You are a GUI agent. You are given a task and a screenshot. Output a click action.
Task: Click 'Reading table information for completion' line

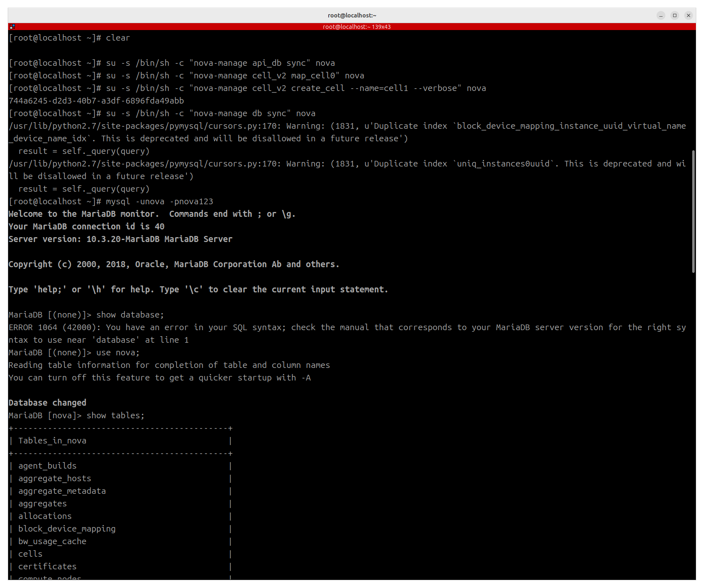tap(169, 365)
